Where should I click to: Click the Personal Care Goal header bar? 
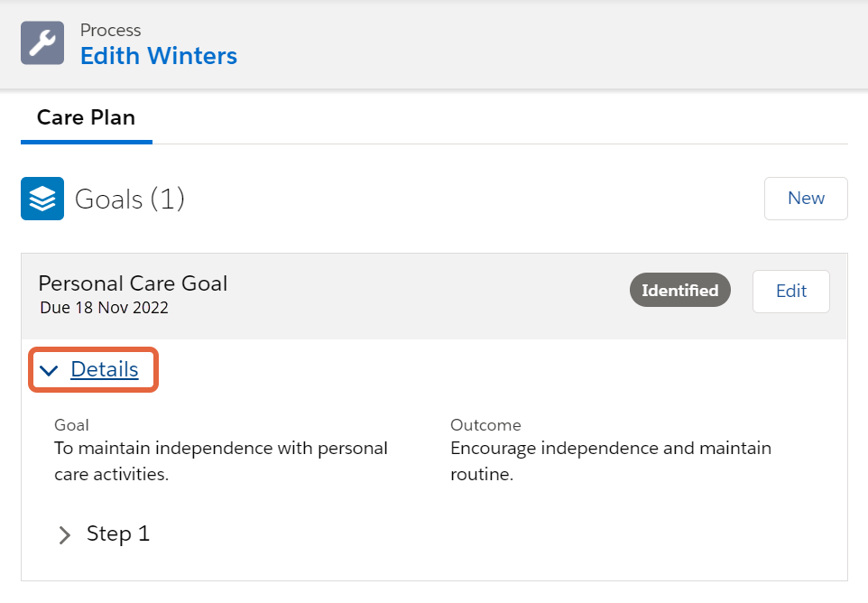(434, 296)
